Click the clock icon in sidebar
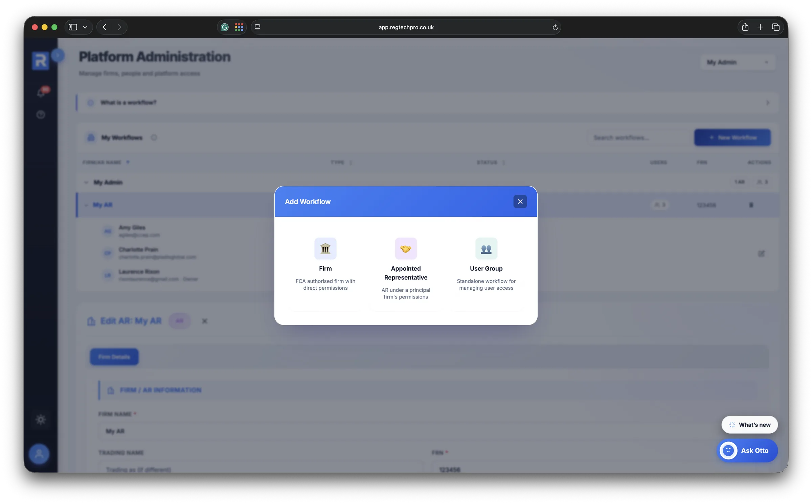This screenshot has height=504, width=812. [x=41, y=115]
